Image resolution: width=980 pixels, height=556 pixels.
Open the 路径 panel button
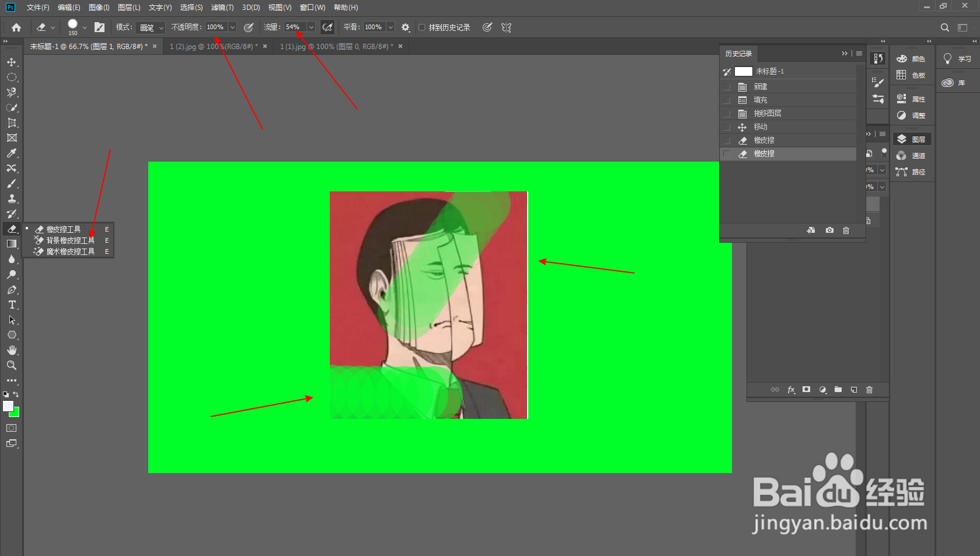point(911,172)
